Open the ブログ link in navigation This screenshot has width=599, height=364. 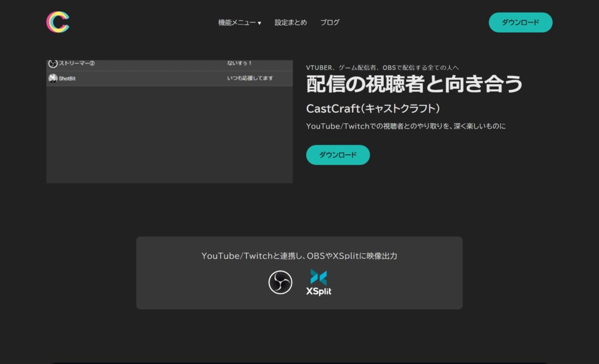330,23
